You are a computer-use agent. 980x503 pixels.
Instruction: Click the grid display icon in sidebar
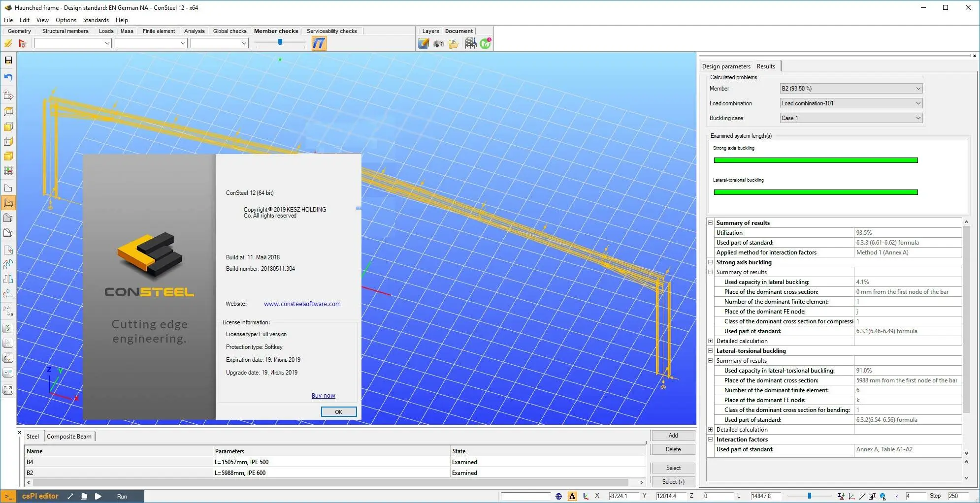(x=8, y=171)
